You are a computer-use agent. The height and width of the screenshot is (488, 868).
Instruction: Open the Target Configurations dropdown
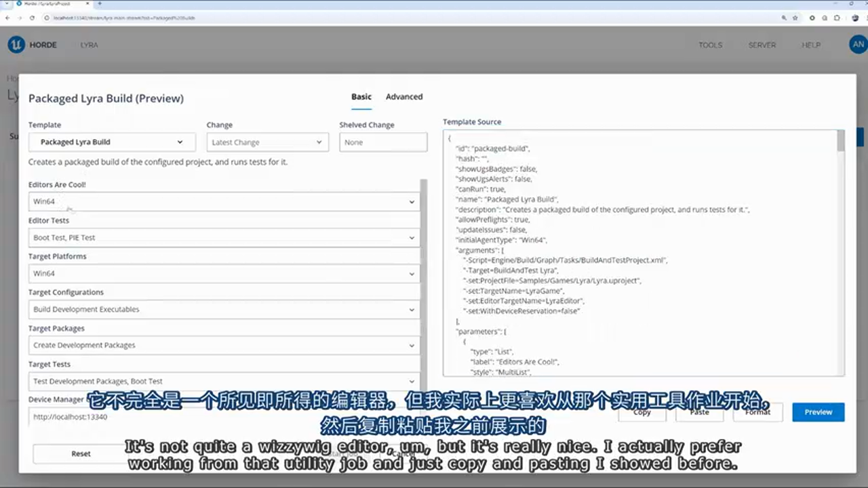coord(224,310)
